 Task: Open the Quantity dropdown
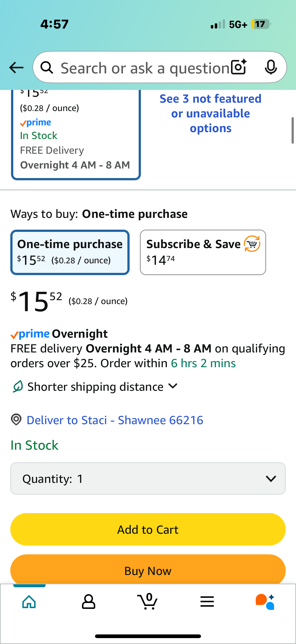point(148,478)
